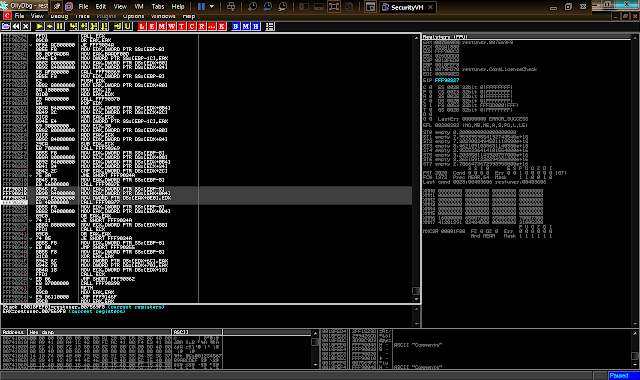This screenshot has height=380, width=640.
Task: Revert to snapshot with the clock arrow icon
Action: coord(267,7)
